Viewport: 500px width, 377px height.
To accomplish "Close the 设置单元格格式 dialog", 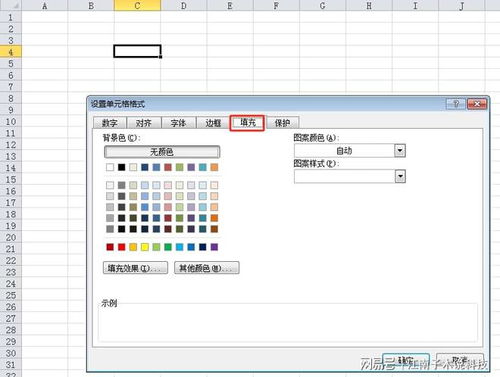I will point(477,104).
